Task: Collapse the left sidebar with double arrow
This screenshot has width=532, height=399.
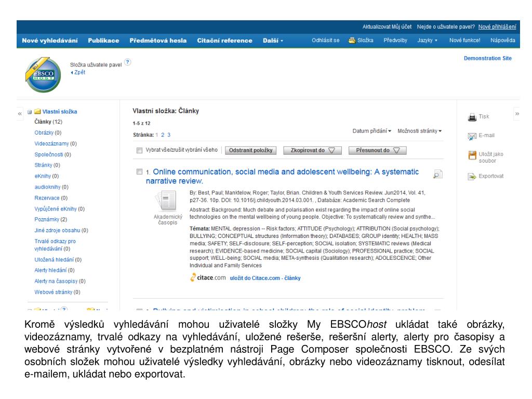Action: (x=20, y=114)
